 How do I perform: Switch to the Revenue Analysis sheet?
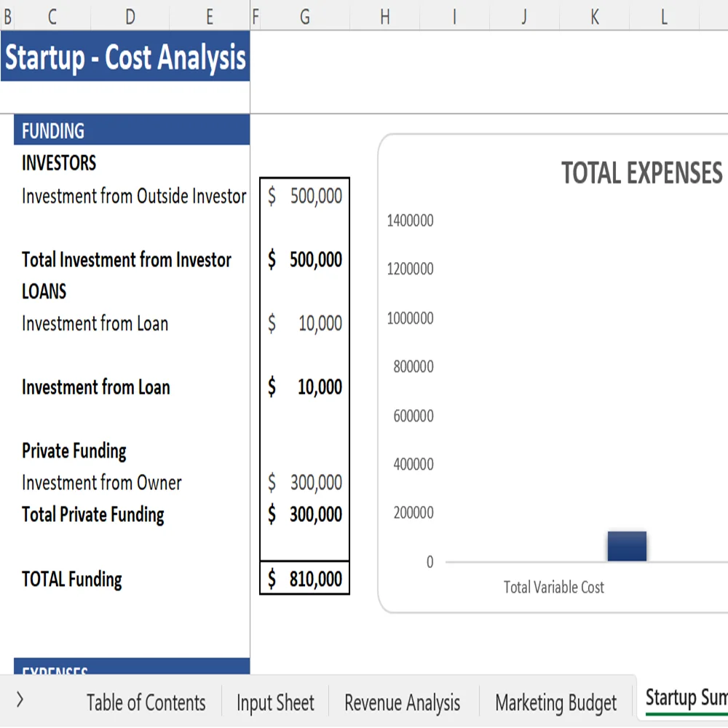(402, 703)
